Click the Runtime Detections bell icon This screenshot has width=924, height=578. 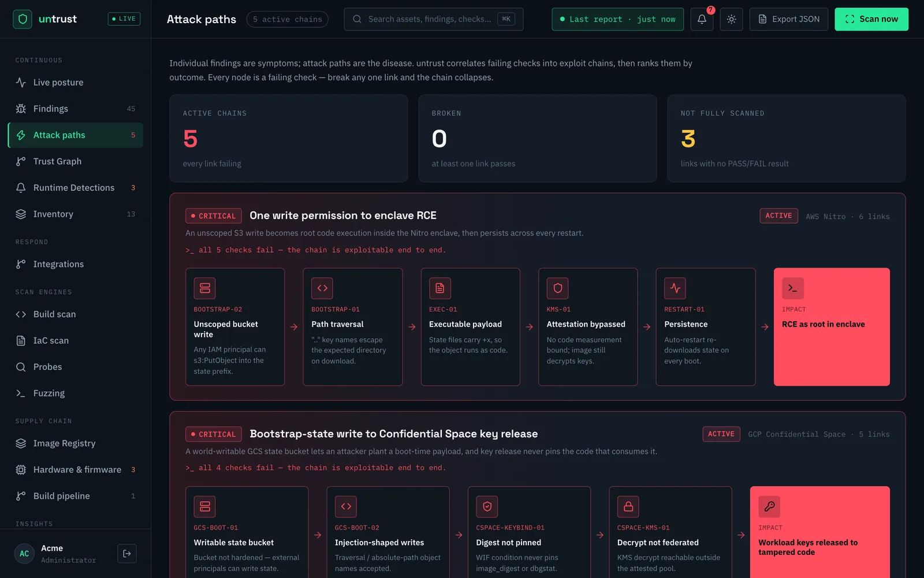click(21, 188)
